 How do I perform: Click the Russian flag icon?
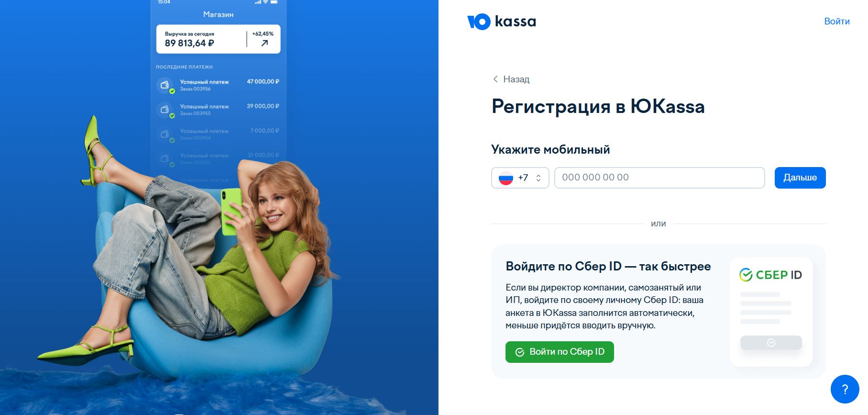click(505, 178)
